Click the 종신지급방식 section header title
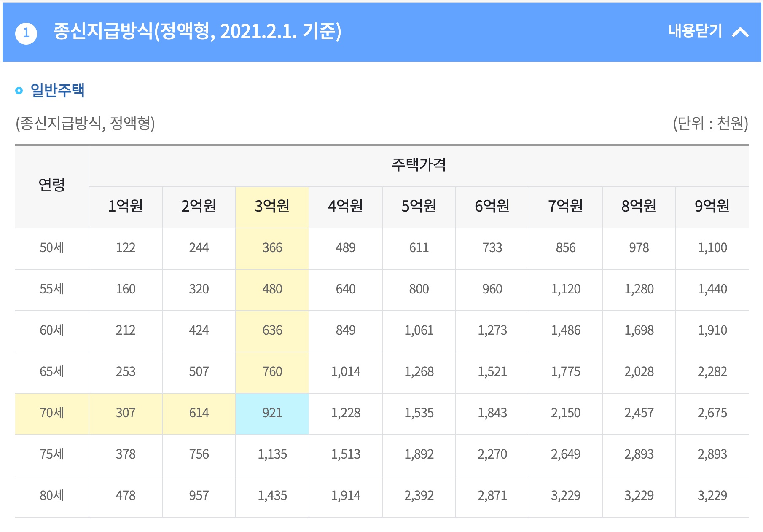Image resolution: width=763 pixels, height=532 pixels. [197, 31]
